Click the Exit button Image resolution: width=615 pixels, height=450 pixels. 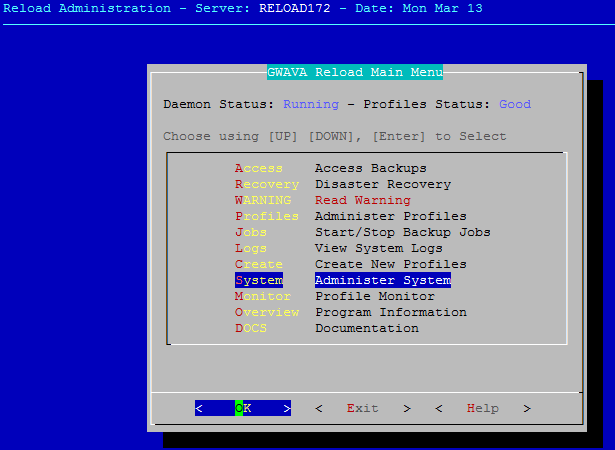[x=363, y=408]
